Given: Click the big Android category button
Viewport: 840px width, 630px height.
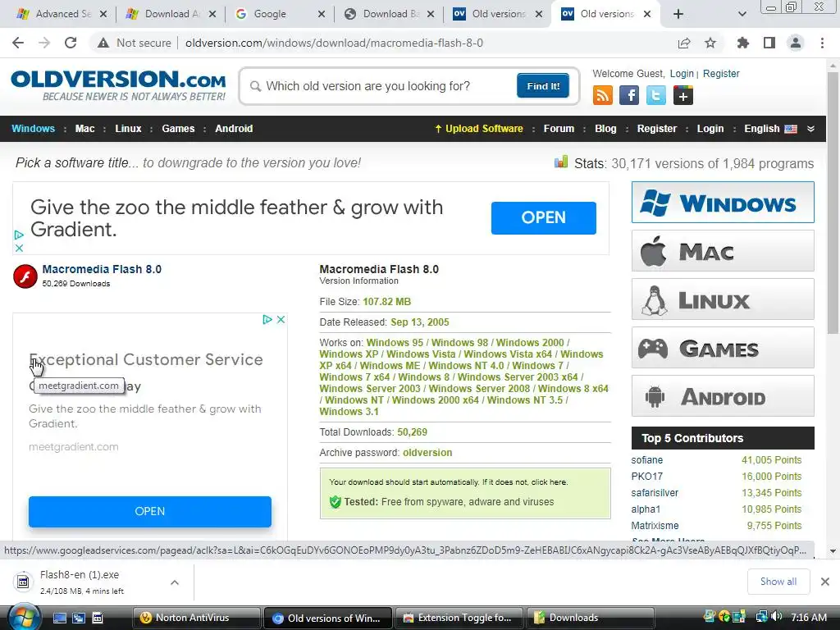Looking at the screenshot, I should click(x=723, y=396).
